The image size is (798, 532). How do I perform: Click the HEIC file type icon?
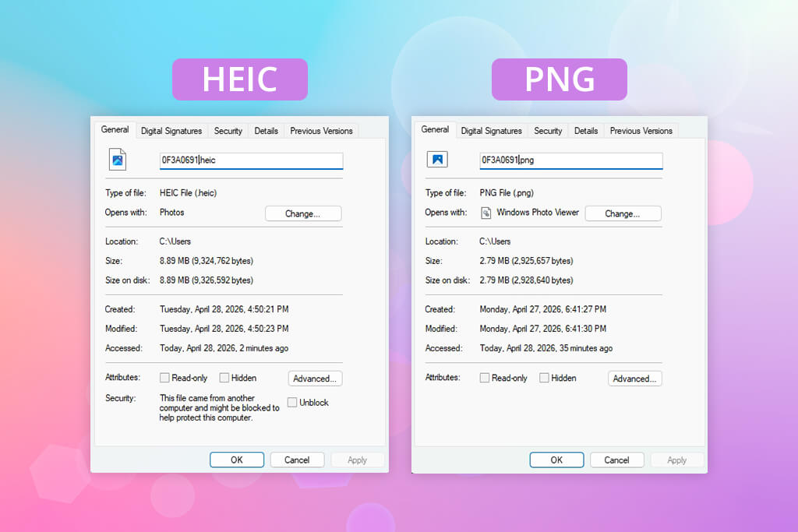coord(118,160)
